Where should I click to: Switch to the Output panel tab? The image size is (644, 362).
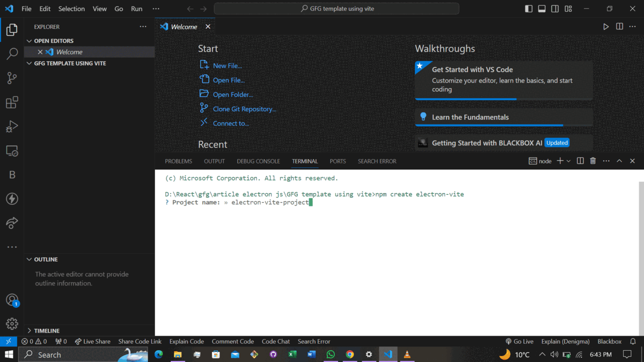[x=214, y=161]
